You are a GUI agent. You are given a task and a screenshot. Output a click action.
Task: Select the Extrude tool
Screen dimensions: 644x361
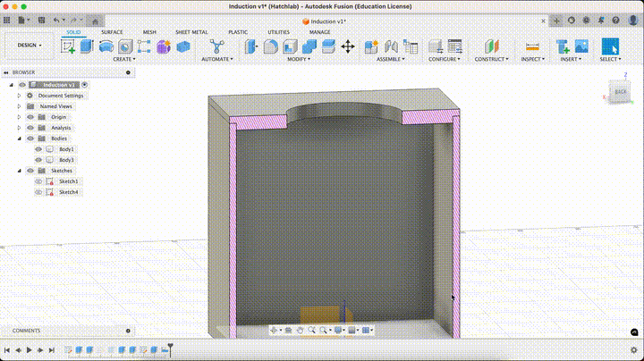click(x=87, y=46)
